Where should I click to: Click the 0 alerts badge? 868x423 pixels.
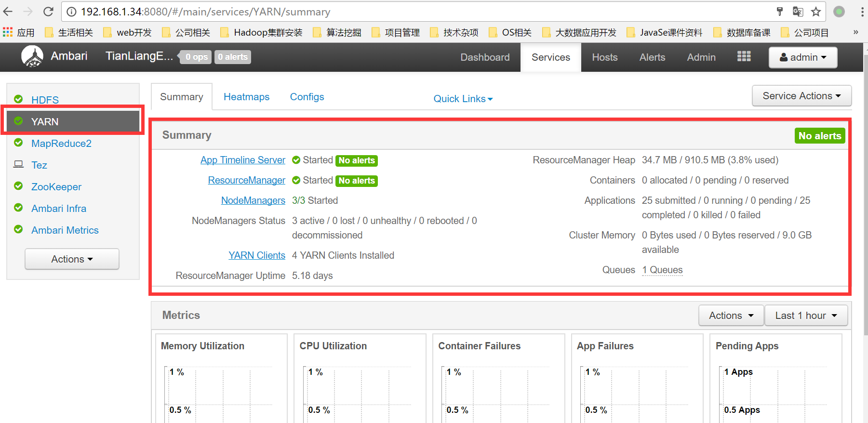pos(233,57)
